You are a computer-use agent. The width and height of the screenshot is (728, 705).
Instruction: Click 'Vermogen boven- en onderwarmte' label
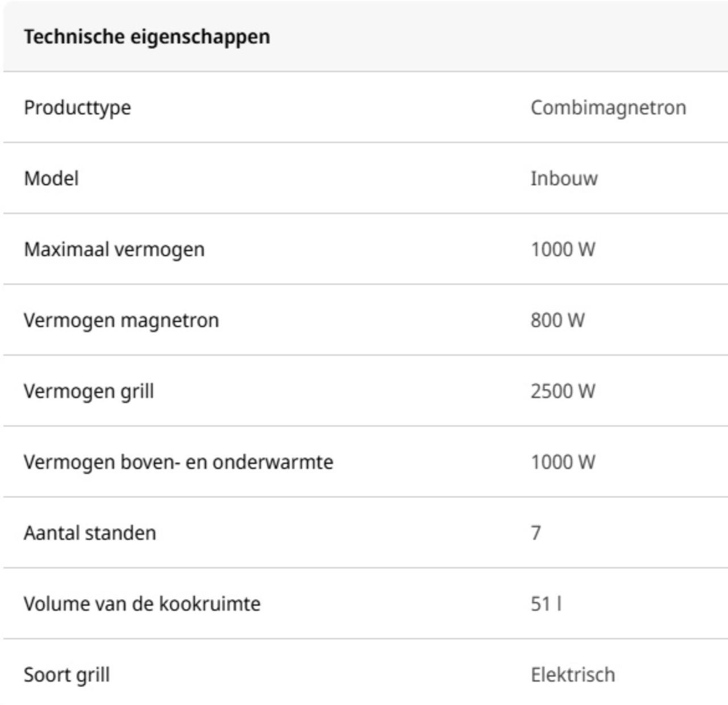(x=178, y=462)
